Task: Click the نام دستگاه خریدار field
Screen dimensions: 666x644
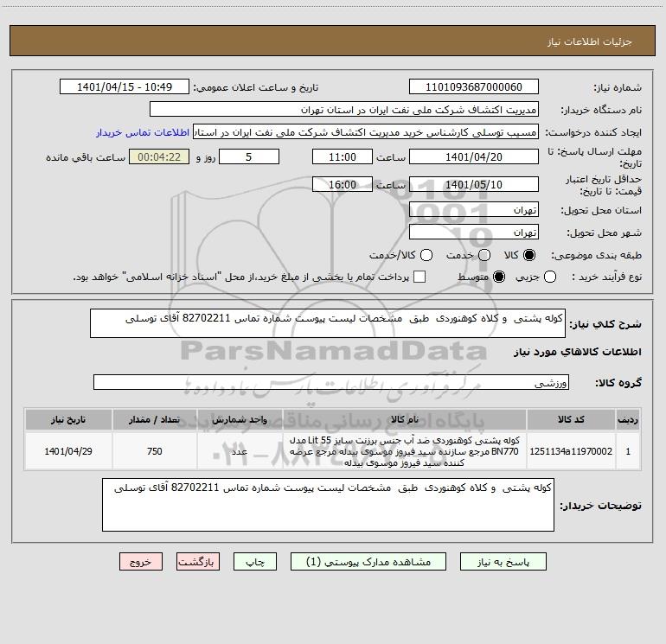Action: 344,109
